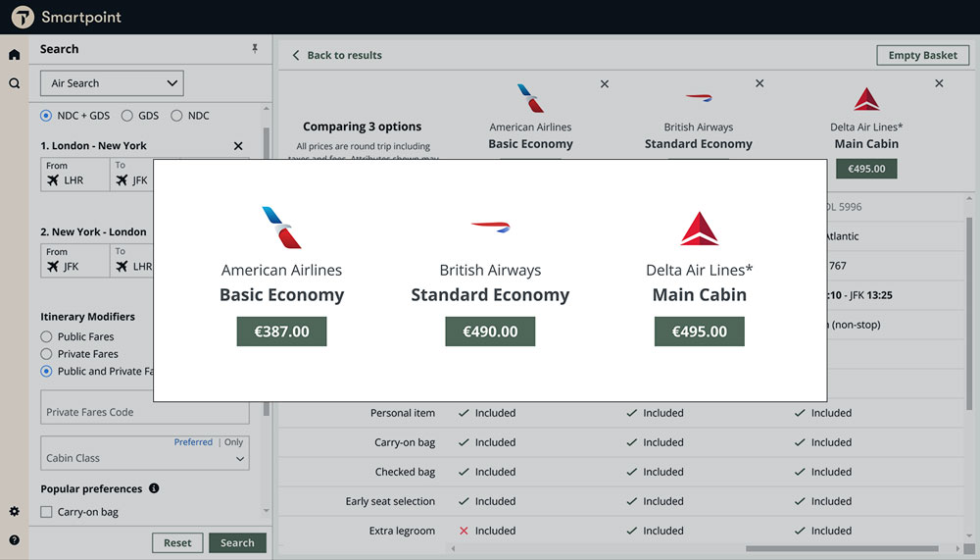Open the Air Search dropdown
The image size is (980, 560).
click(112, 83)
